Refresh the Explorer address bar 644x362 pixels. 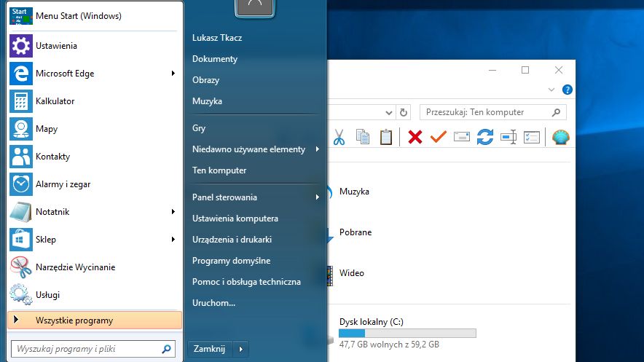(404, 112)
